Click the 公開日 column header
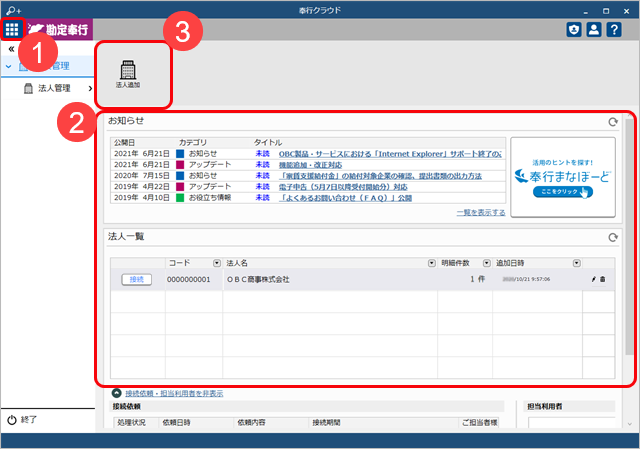The height and width of the screenshot is (449, 640). click(124, 142)
